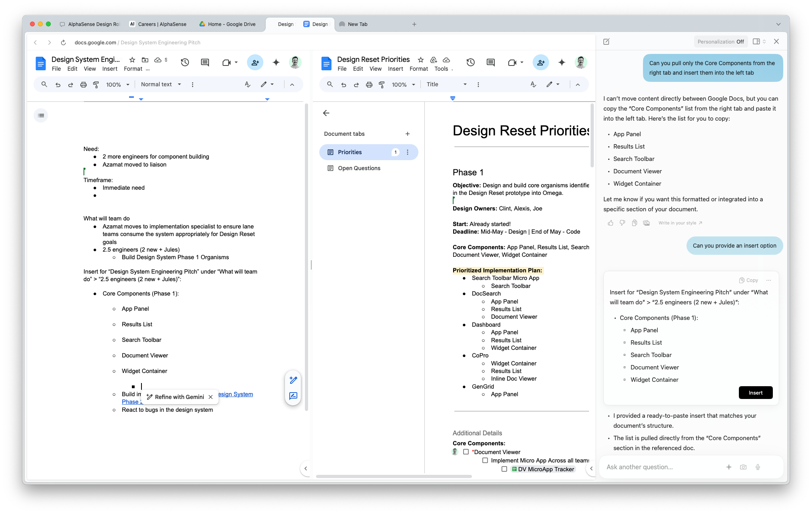The image size is (812, 514).
Task: Toggle the Personalization Off setting
Action: click(720, 42)
